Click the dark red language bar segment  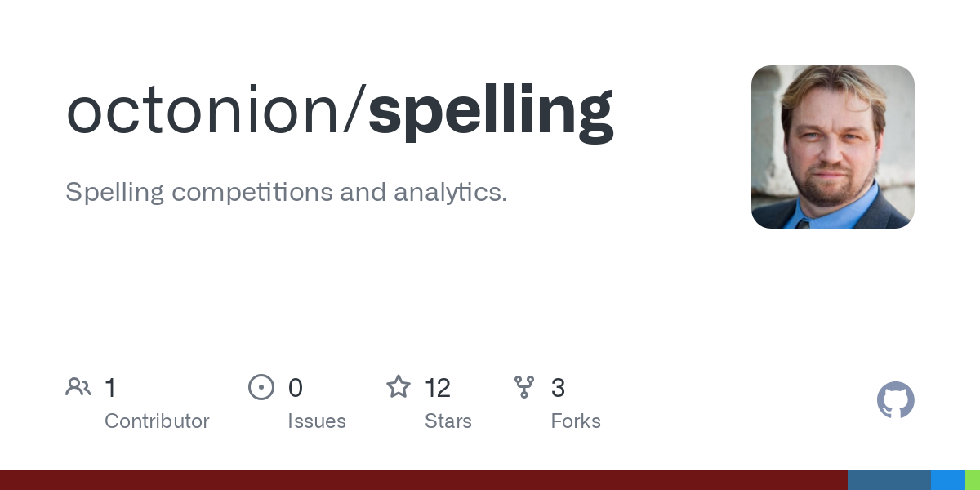[x=424, y=480]
